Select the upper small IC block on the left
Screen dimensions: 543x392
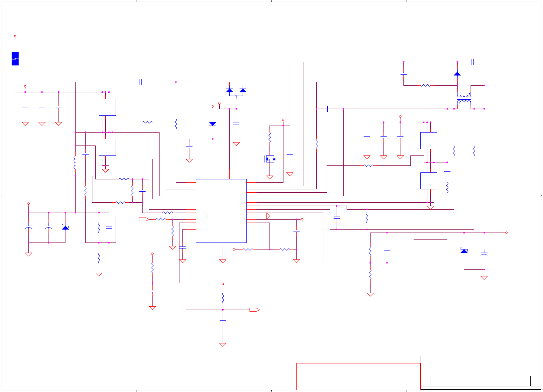pos(107,107)
